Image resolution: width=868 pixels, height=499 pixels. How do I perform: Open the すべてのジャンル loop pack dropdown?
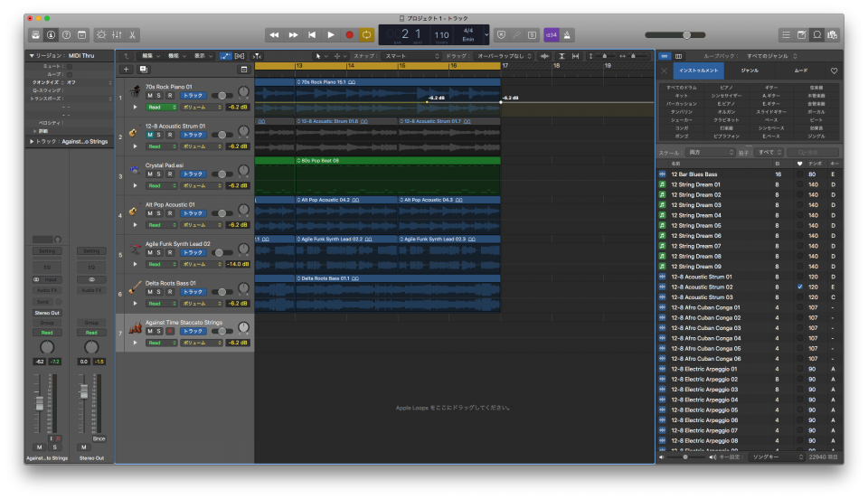771,56
